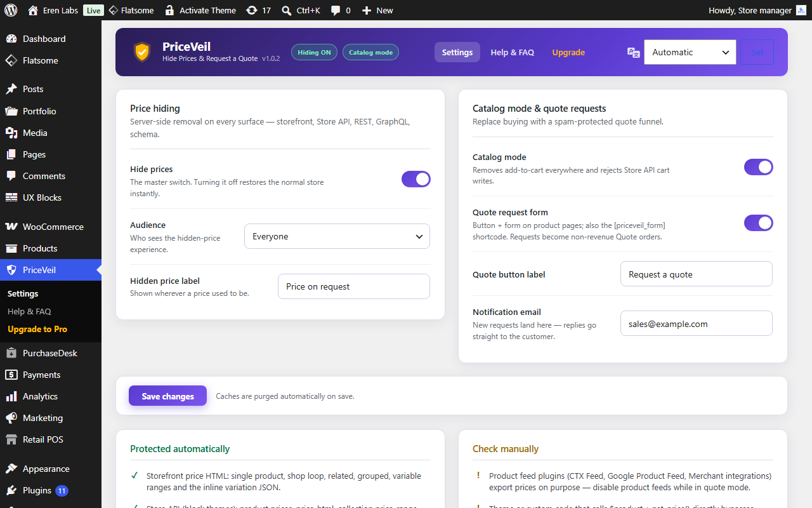Click Howdy, Store manager account link
This screenshot has height=508, width=812.
(x=757, y=10)
